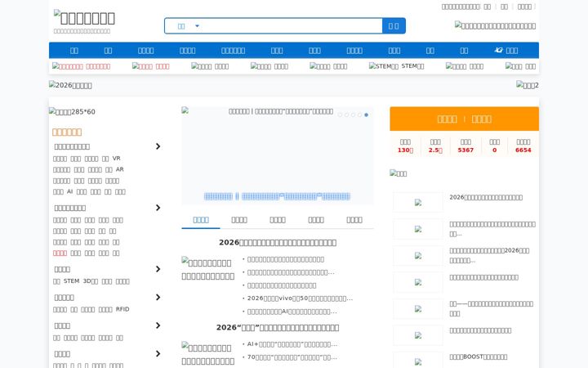Click the blue search button
Image resolution: width=588 pixels, height=368 pixels.
394,26
